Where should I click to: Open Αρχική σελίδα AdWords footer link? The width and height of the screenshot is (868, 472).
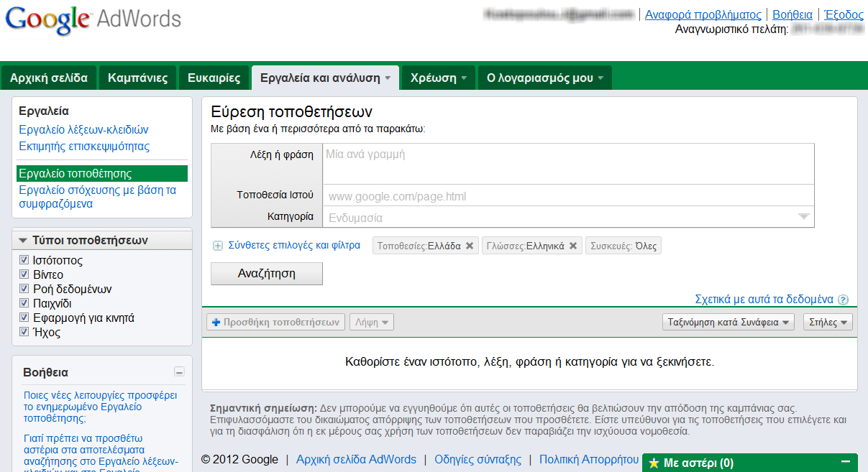point(356,460)
